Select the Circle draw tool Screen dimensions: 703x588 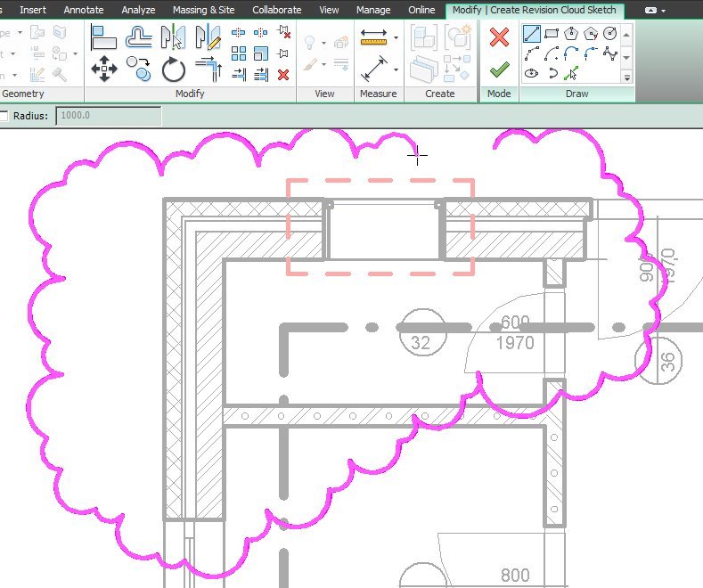pyautogui.click(x=609, y=34)
